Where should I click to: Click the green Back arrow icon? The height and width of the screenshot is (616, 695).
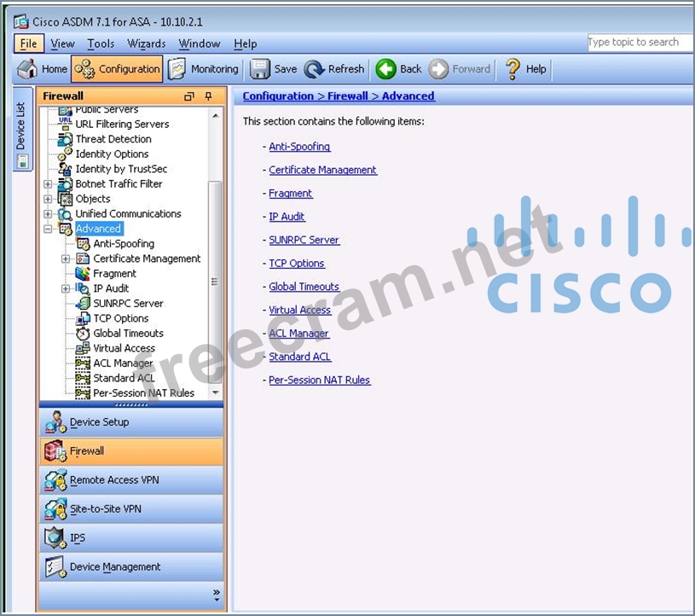point(385,69)
